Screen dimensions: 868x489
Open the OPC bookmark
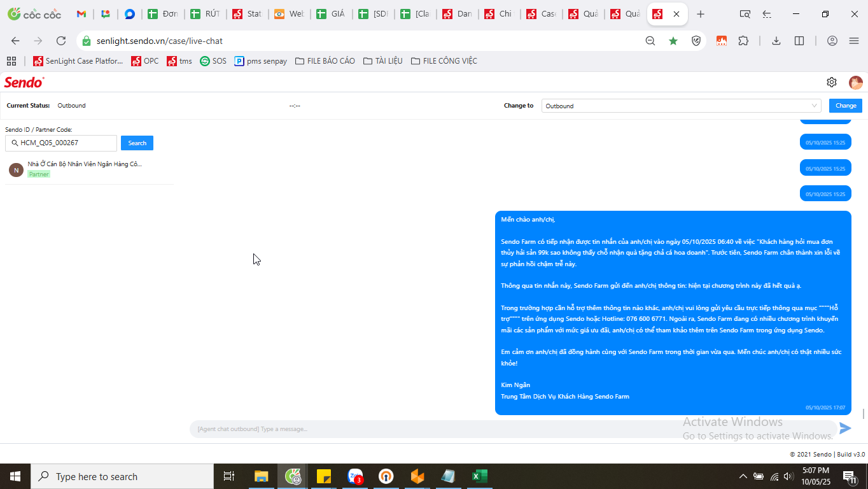145,61
